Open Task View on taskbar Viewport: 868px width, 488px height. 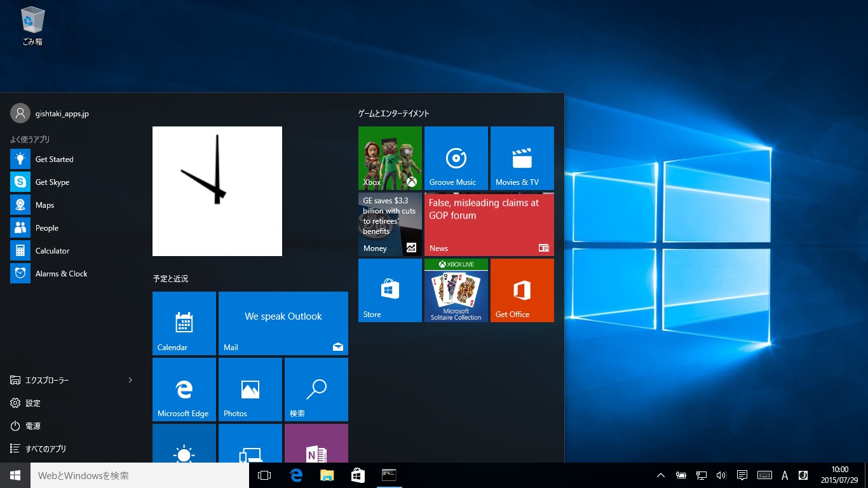click(264, 475)
